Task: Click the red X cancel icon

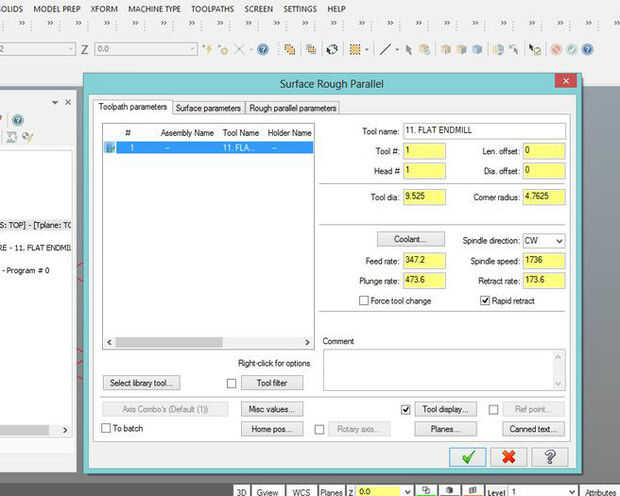Action: 508,457
